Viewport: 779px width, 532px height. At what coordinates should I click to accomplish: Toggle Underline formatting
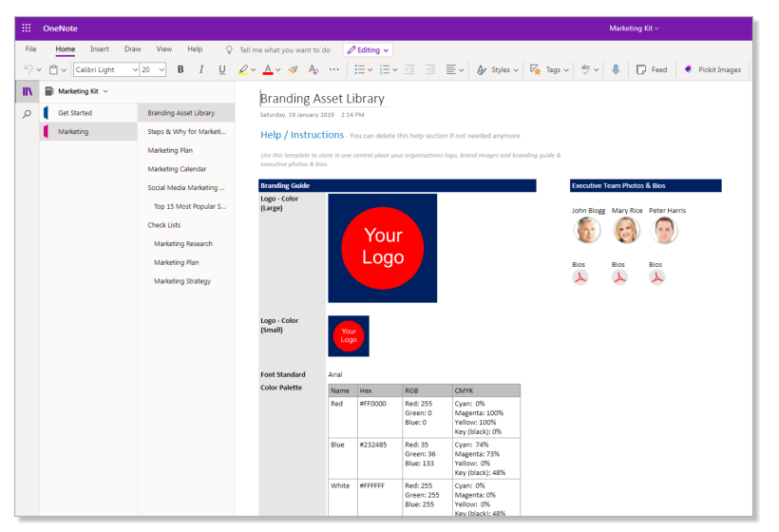tap(222, 69)
